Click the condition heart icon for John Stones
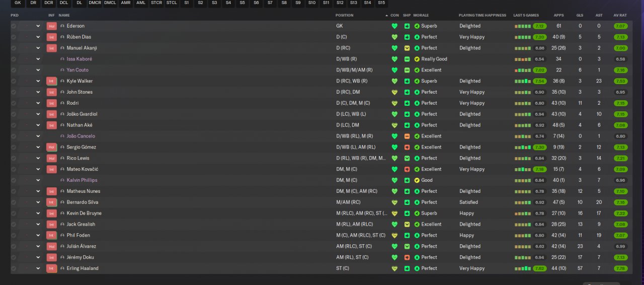 [394, 92]
